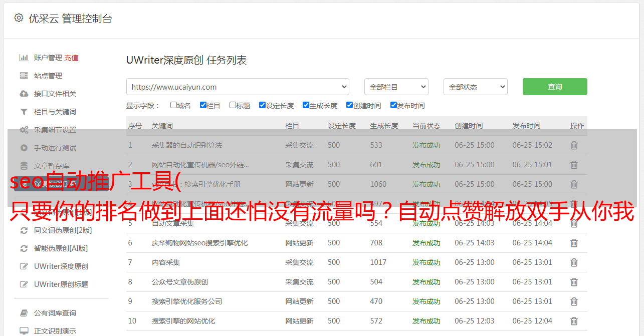
Task: Enable the 域名 field checkbox
Action: tap(173, 105)
